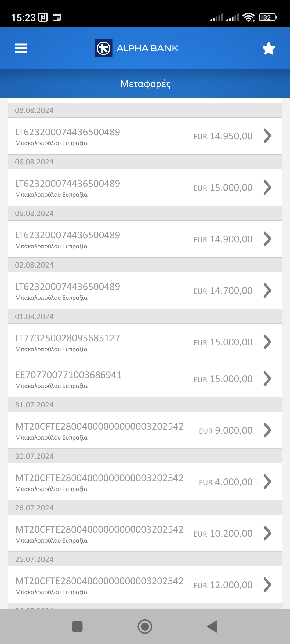Select the EUR 4.000,00 transfer amount
Viewport: 290px width, 644px height.
point(226,482)
